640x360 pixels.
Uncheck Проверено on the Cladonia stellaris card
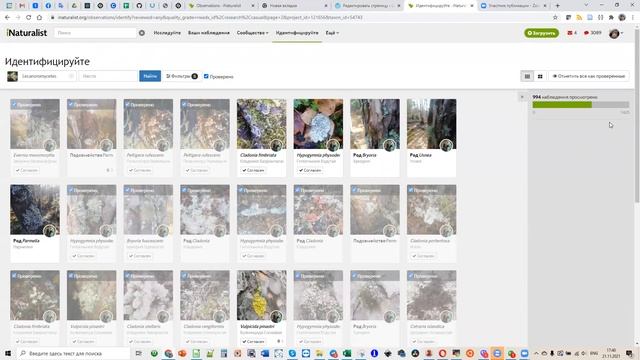click(128, 276)
